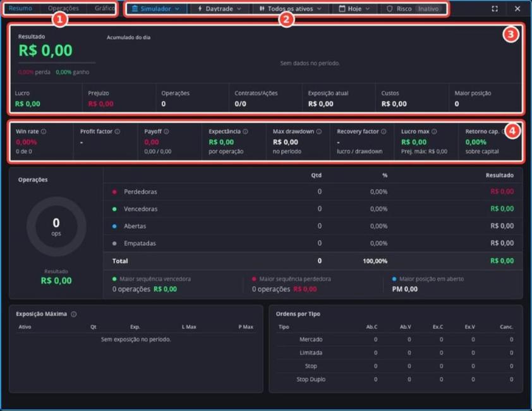Viewport: 532px width, 411px height.
Task: Click the Contratos/Ações value 0/0
Action: (x=240, y=104)
